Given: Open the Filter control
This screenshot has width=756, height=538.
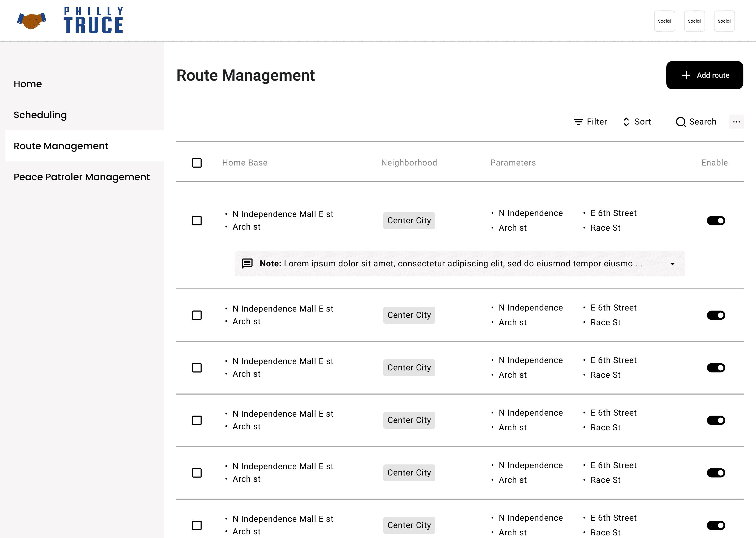Looking at the screenshot, I should coord(590,122).
